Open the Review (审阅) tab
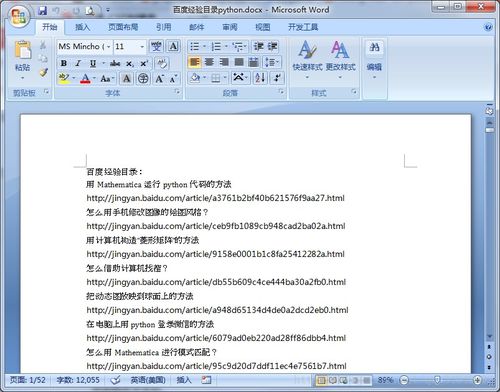Viewport: 500px width, 392px height. click(x=230, y=27)
